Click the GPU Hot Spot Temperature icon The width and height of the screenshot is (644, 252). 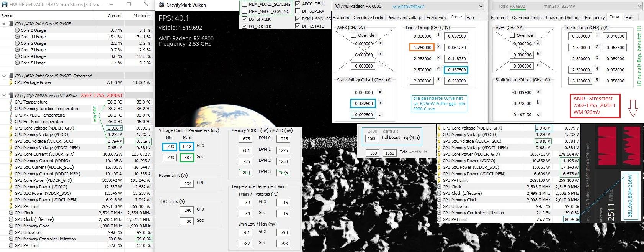click(11, 122)
